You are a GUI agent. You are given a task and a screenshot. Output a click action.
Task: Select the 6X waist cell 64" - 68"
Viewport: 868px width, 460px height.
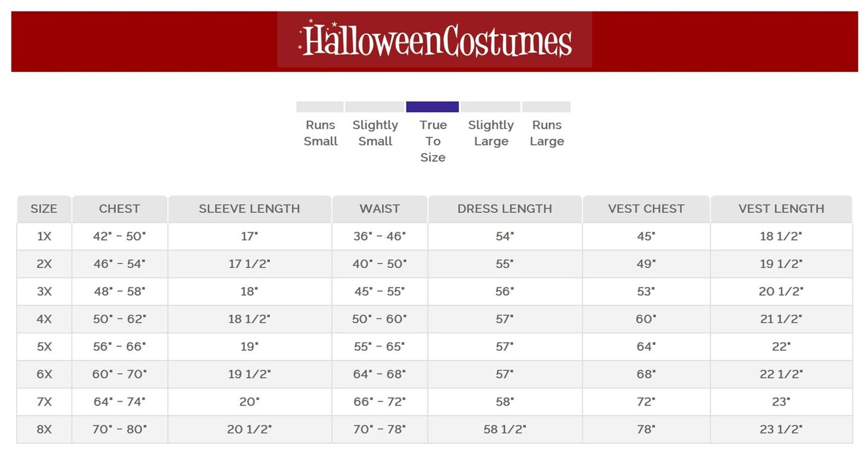click(x=380, y=374)
